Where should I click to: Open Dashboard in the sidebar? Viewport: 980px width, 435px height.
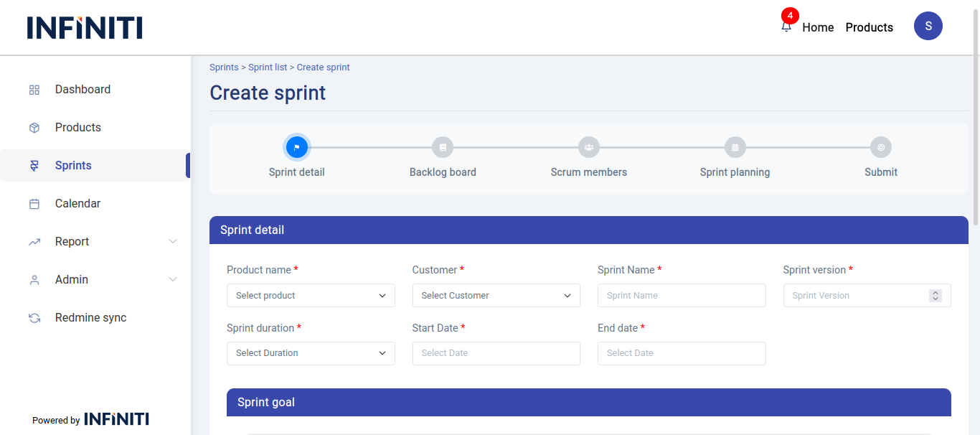click(83, 89)
